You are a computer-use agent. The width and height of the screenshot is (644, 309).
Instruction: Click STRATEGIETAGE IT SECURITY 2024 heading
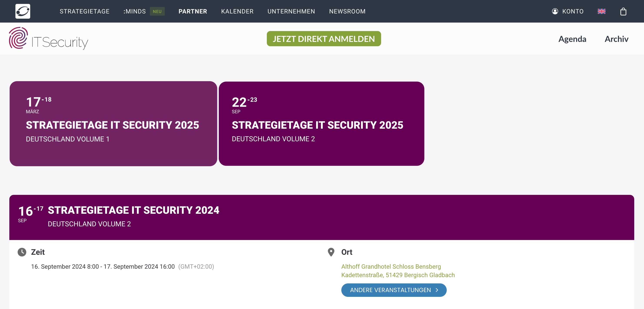133,210
